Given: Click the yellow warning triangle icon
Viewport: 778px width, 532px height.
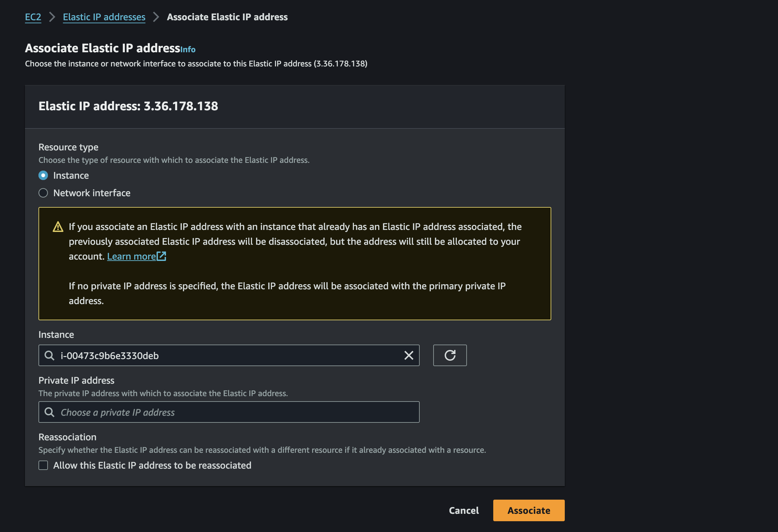Looking at the screenshot, I should [x=58, y=227].
